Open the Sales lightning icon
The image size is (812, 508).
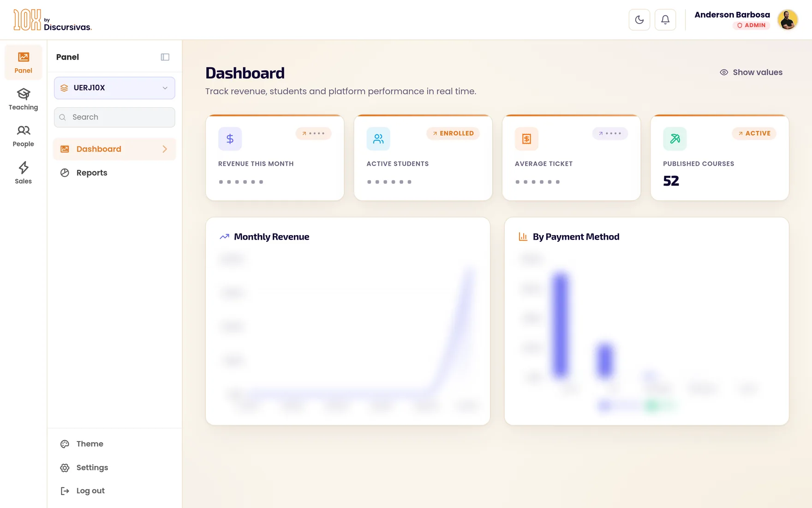24,168
